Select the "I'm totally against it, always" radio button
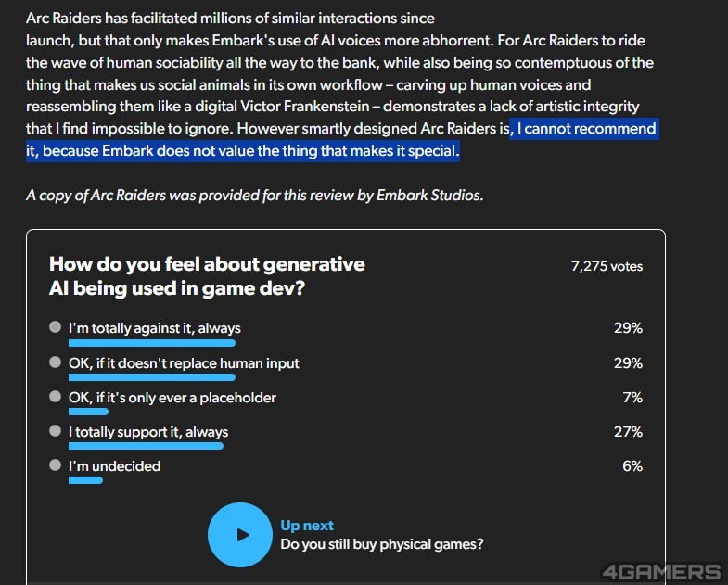Screen dimensions: 728x585 pyautogui.click(x=56, y=328)
